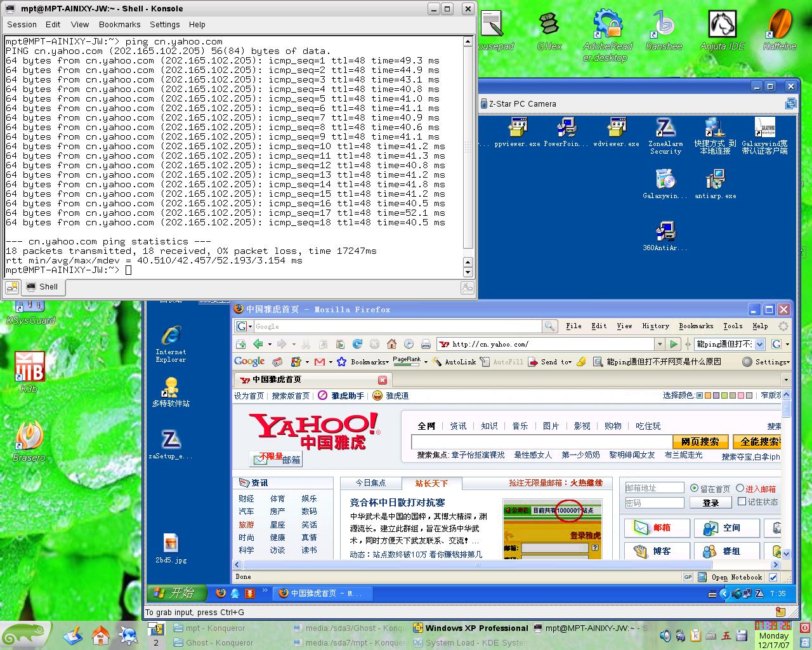This screenshot has height=650, width=812.
Task: Open Firefox Tools menu
Action: (x=733, y=326)
